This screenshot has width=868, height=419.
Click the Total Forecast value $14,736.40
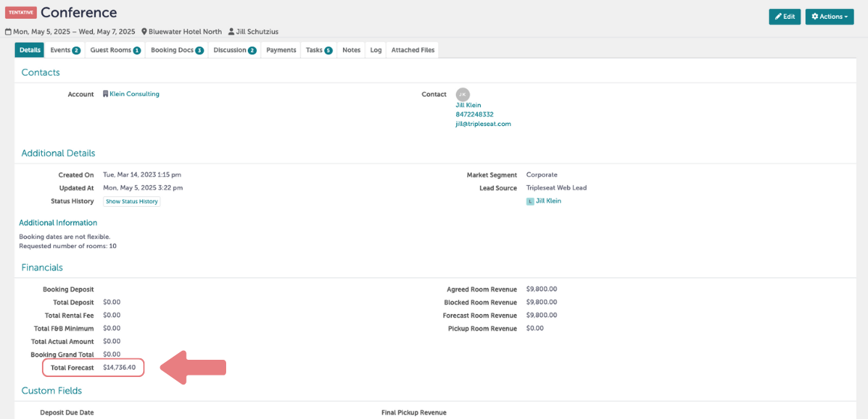click(x=120, y=367)
